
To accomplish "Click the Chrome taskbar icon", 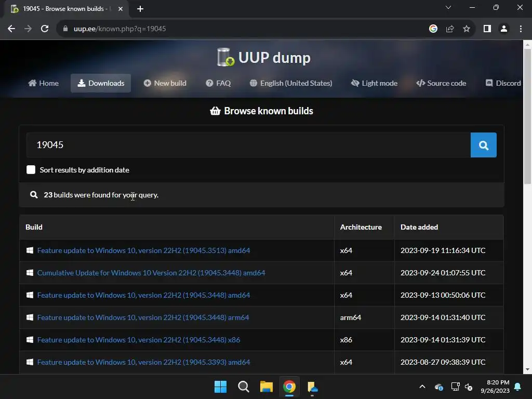I will (x=289, y=387).
